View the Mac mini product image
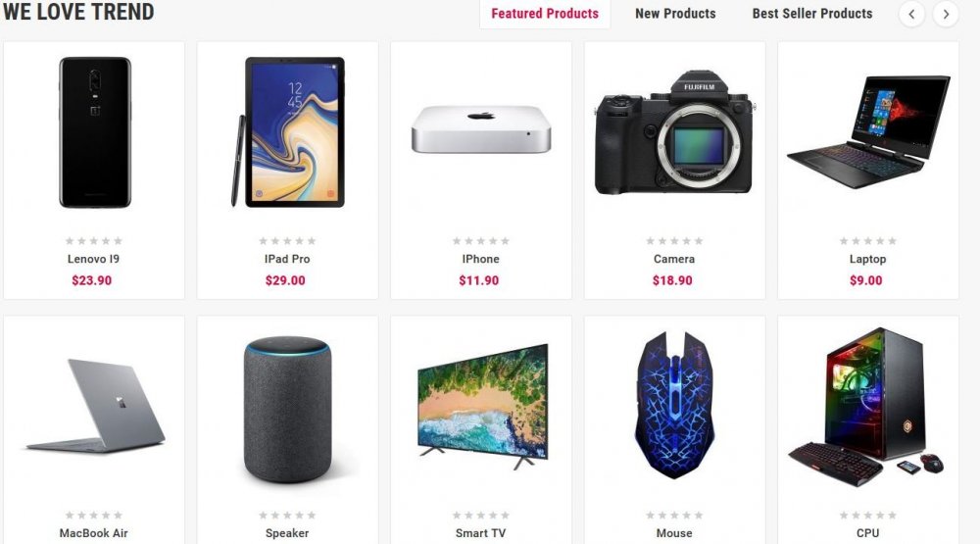The image size is (980, 544). click(481, 128)
